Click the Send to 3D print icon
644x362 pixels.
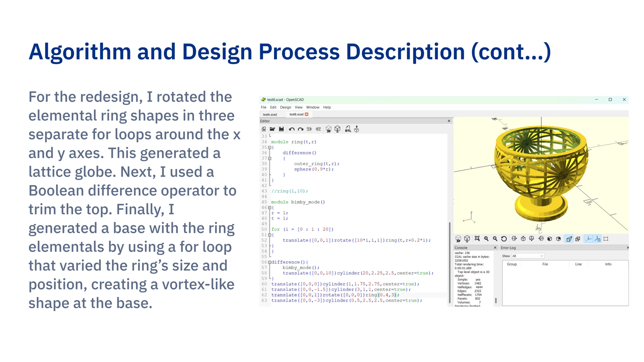coord(357,129)
